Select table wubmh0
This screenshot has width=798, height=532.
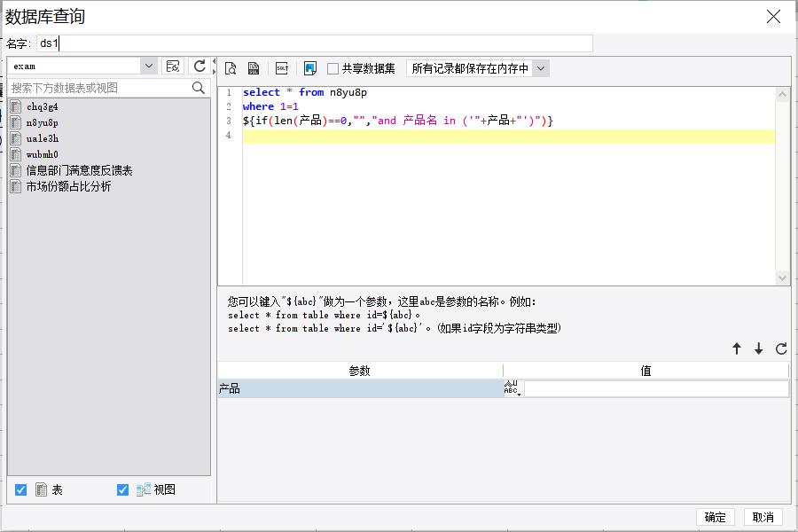43,154
